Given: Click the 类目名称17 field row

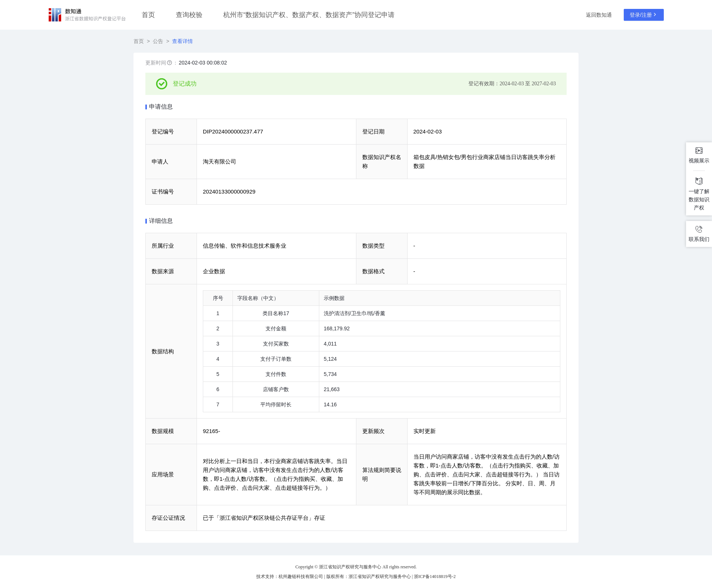Looking at the screenshot, I should click(382, 314).
